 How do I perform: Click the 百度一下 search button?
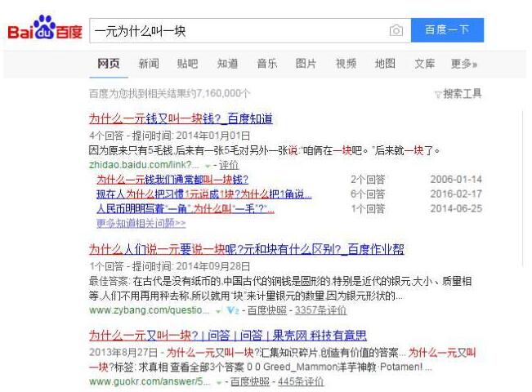point(447,30)
